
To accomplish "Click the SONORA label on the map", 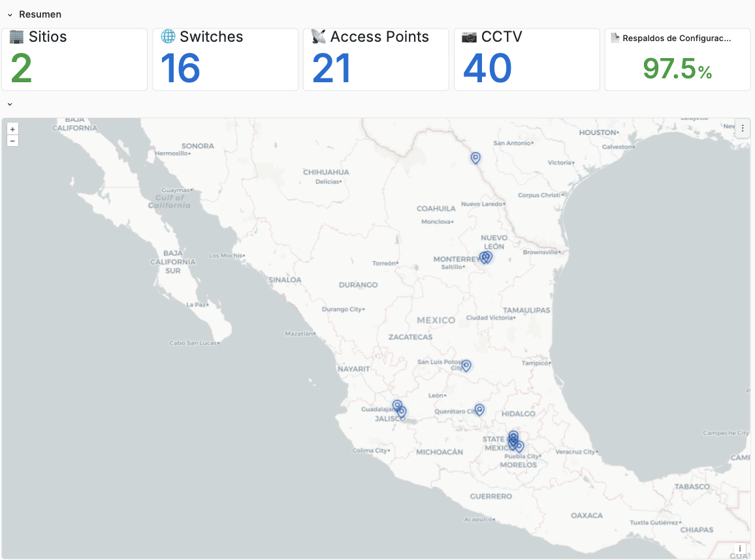I will (x=197, y=146).
